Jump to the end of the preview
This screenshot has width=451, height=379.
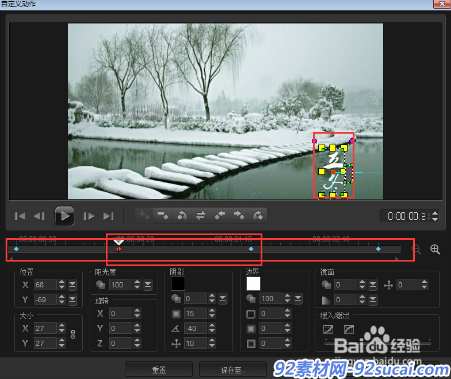[x=108, y=216]
